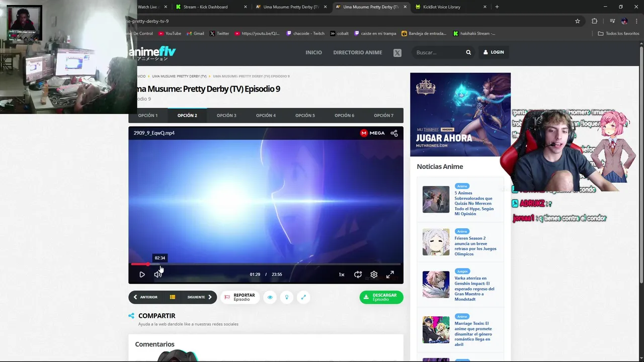Close the Stream - Kick Dashboard tab
The height and width of the screenshot is (362, 644).
pos(246,7)
